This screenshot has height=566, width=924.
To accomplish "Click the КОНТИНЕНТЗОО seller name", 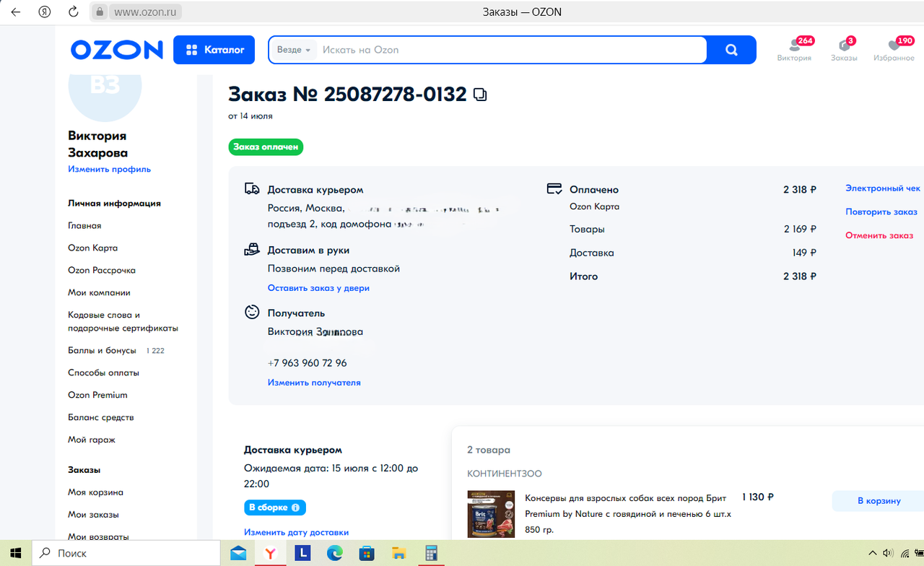I will pyautogui.click(x=504, y=474).
